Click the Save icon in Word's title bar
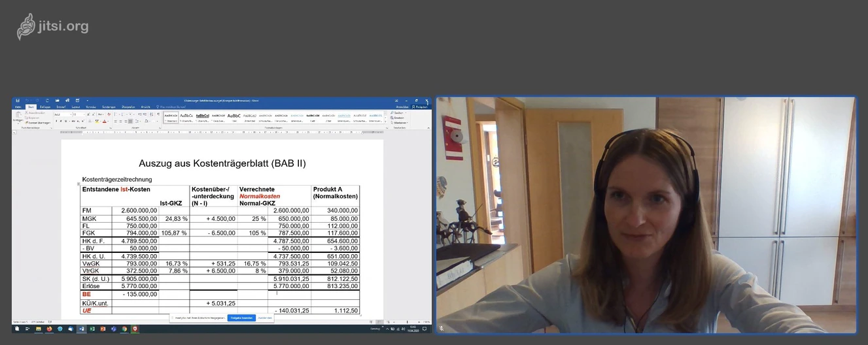Screen dimensions: 868x345 point(18,101)
